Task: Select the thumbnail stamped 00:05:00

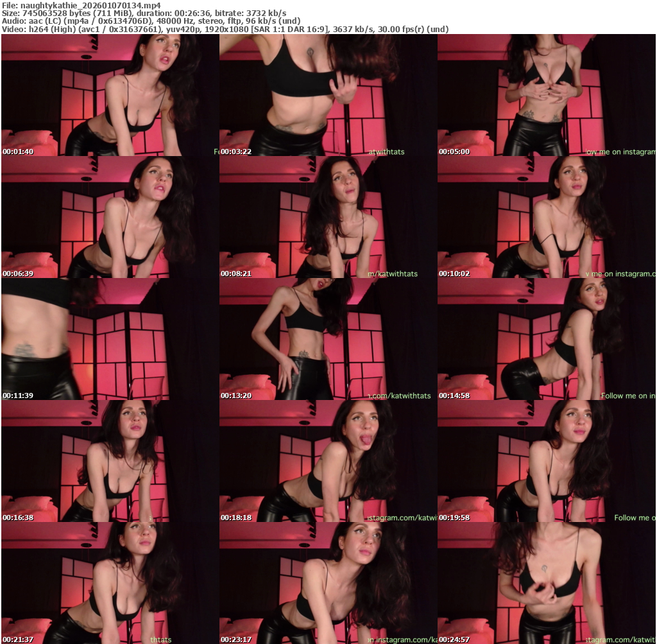Action: 547,95
